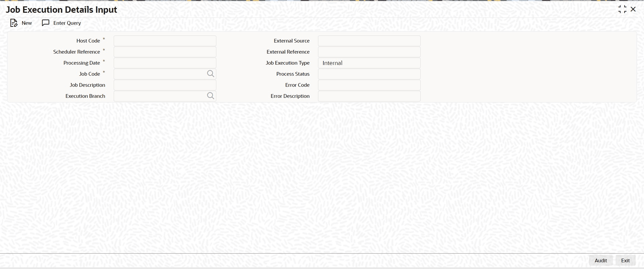Image resolution: width=644 pixels, height=269 pixels.
Task: Focus the Host Code input field
Action: (x=165, y=41)
